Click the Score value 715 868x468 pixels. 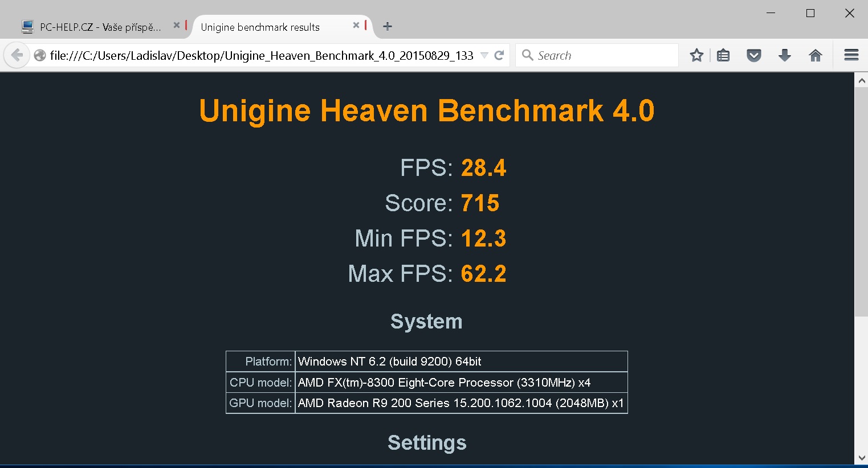pyautogui.click(x=480, y=203)
